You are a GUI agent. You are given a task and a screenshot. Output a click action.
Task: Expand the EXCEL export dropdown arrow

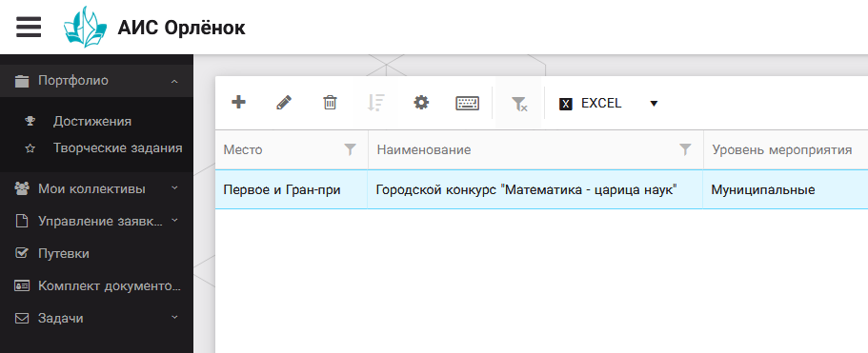click(x=654, y=104)
